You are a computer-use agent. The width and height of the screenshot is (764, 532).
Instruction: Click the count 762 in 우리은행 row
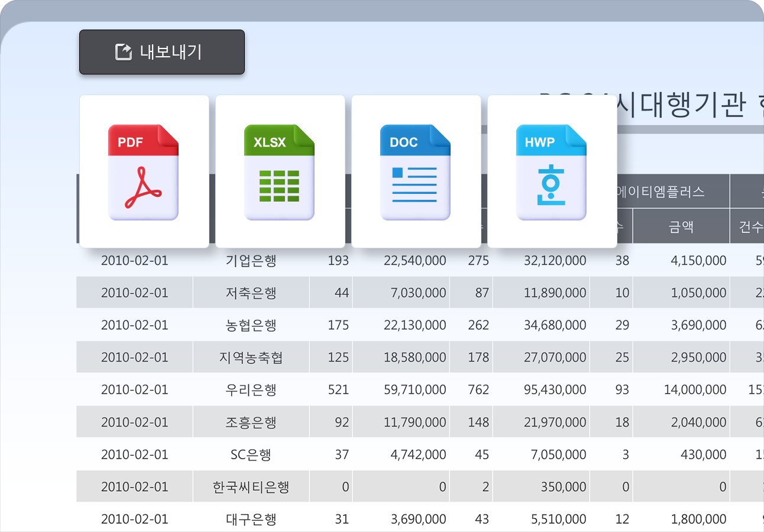click(478, 390)
